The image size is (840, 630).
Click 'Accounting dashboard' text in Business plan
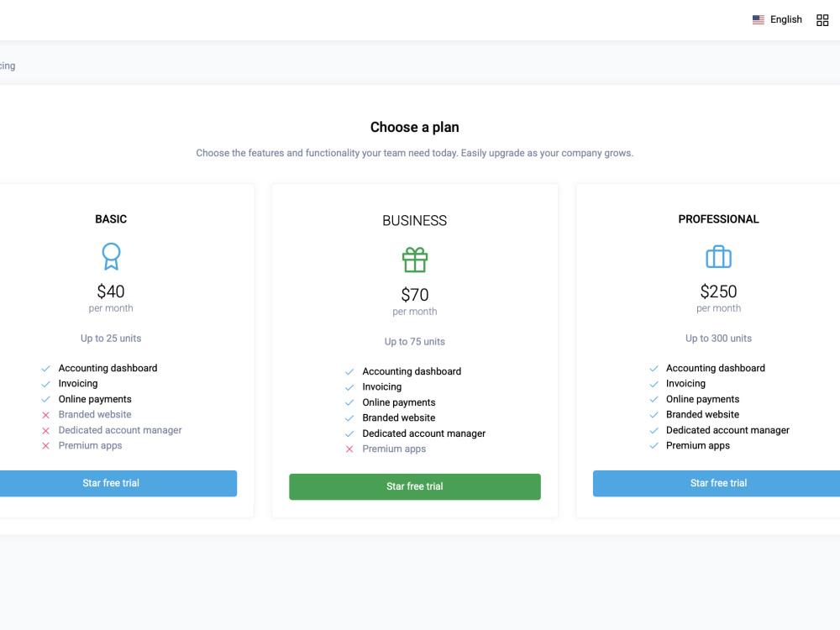coord(412,371)
